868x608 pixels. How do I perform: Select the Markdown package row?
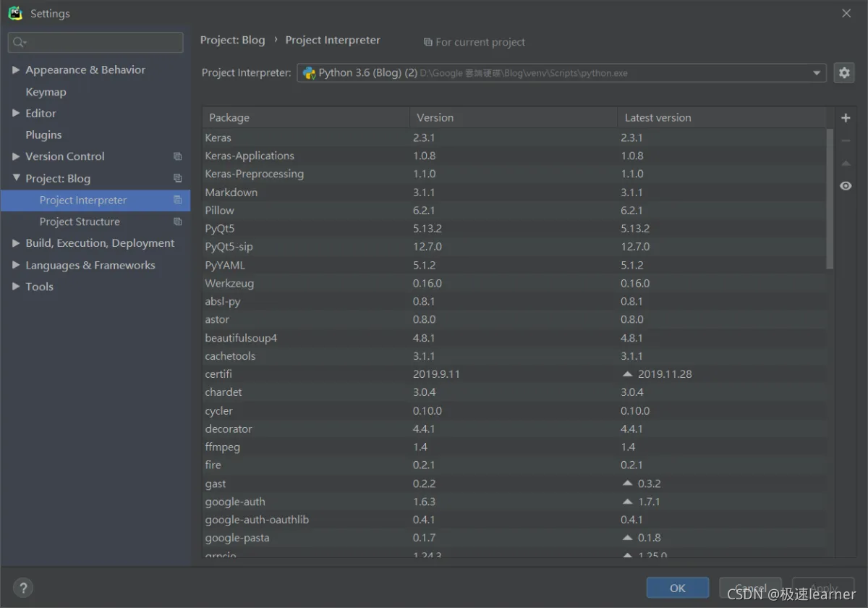(x=514, y=193)
